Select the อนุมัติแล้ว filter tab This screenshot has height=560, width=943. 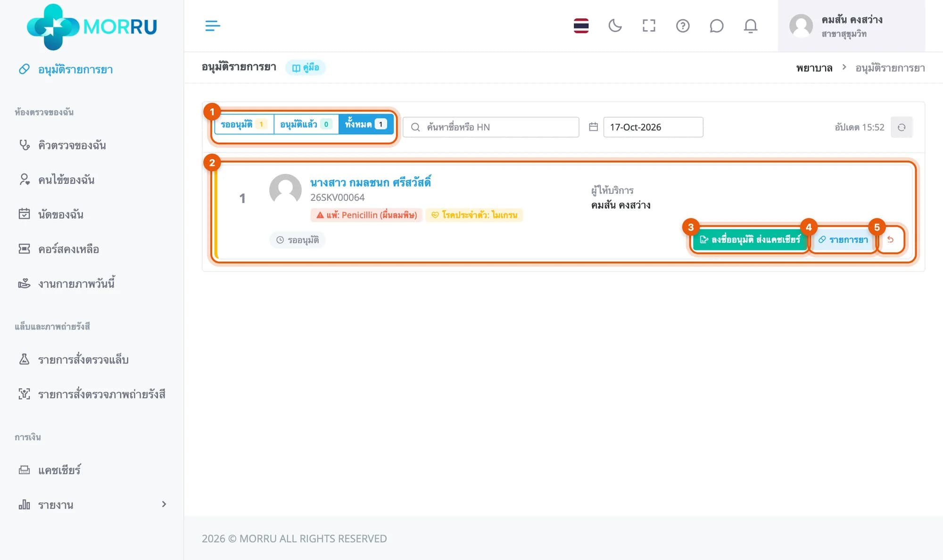tap(306, 124)
